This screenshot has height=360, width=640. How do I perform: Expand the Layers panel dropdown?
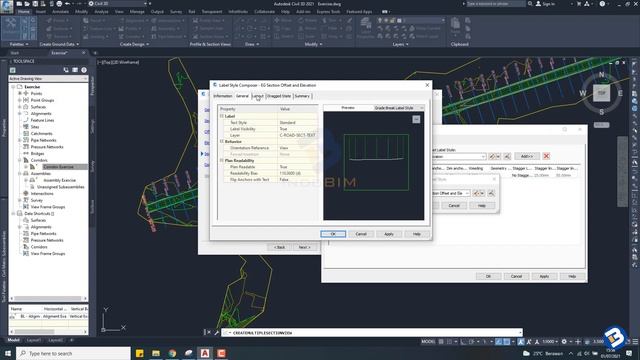[400, 44]
